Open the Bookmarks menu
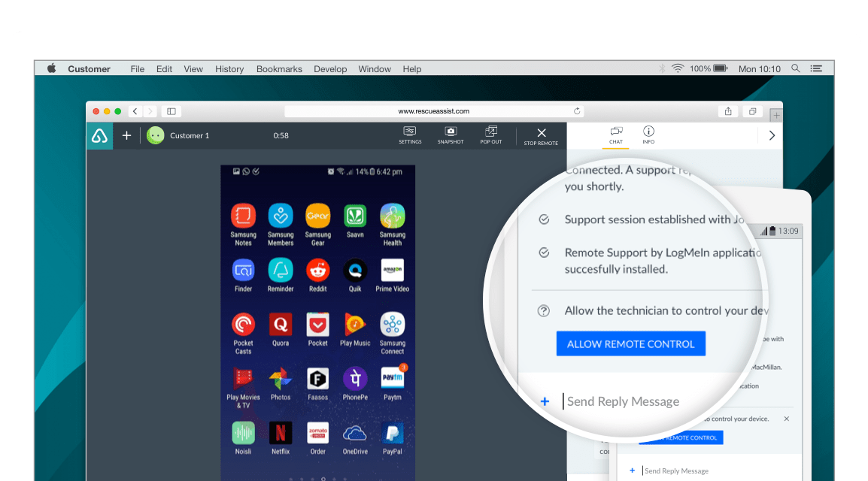 click(x=279, y=69)
